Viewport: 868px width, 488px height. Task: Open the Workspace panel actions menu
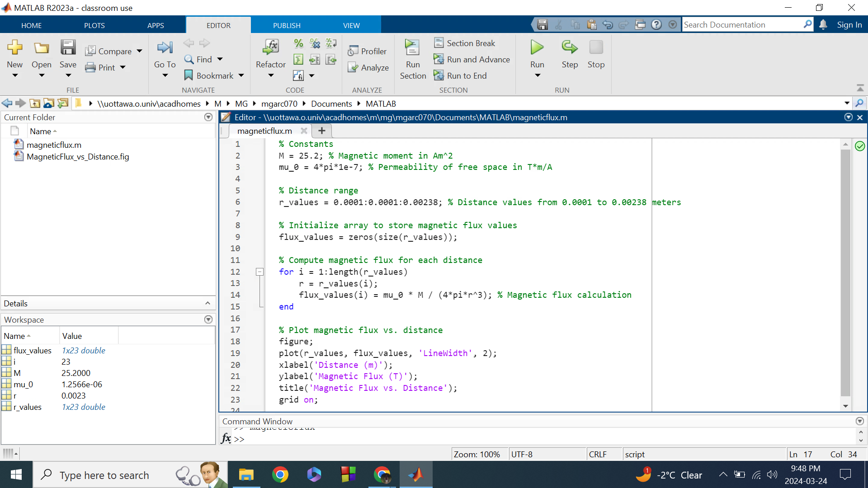pos(208,319)
